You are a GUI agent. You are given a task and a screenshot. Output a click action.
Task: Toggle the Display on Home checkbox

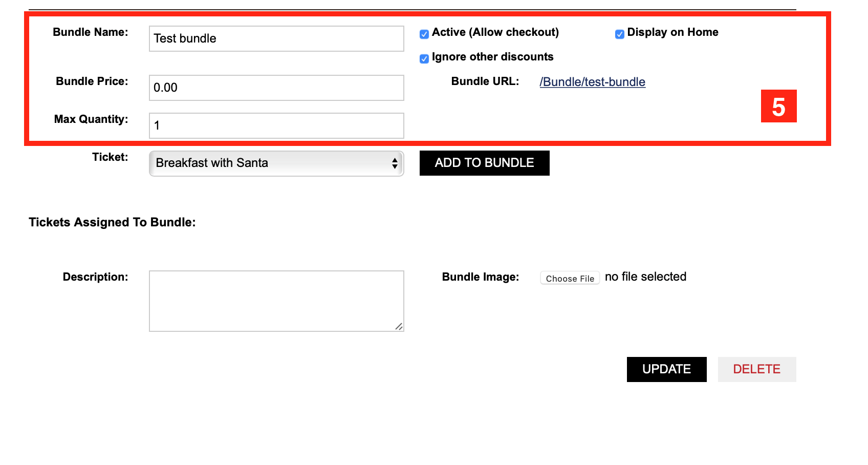click(619, 34)
